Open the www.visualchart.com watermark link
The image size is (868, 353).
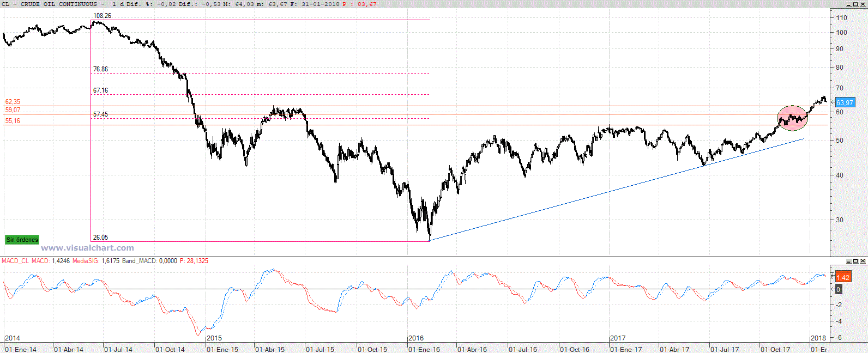point(87,248)
